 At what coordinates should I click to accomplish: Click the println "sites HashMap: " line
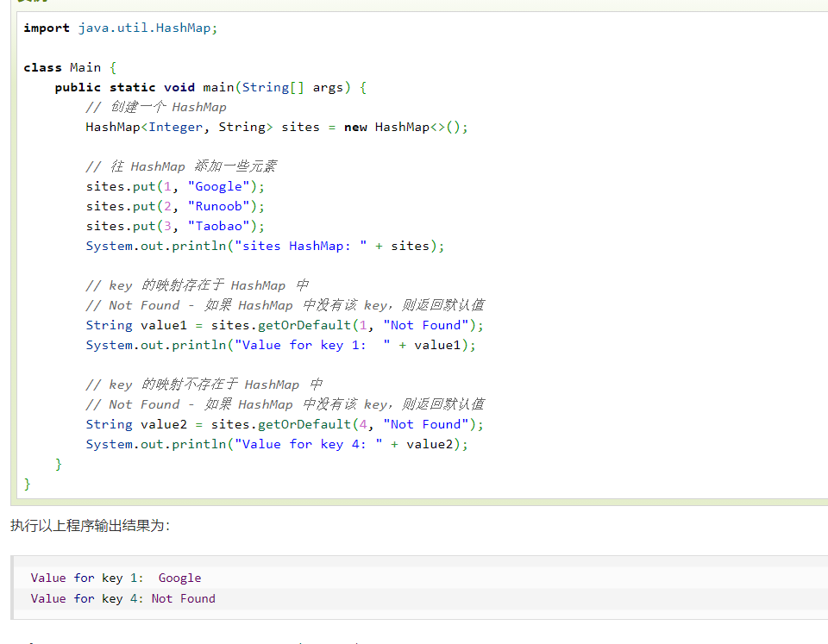click(x=265, y=246)
